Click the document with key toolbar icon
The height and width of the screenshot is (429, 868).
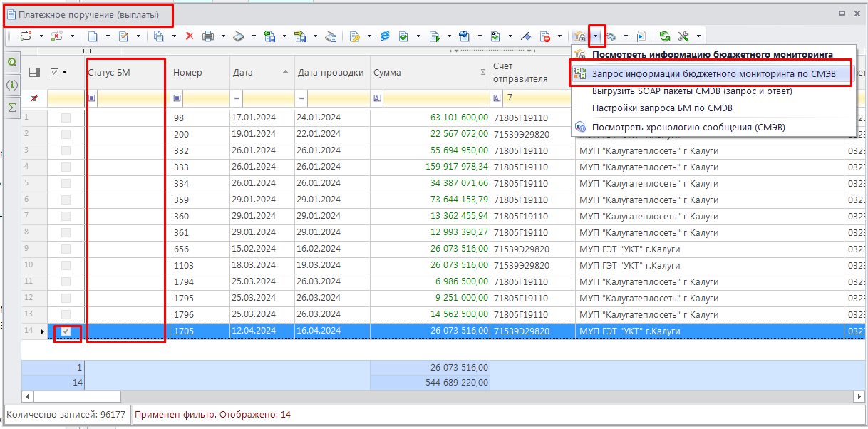(354, 36)
